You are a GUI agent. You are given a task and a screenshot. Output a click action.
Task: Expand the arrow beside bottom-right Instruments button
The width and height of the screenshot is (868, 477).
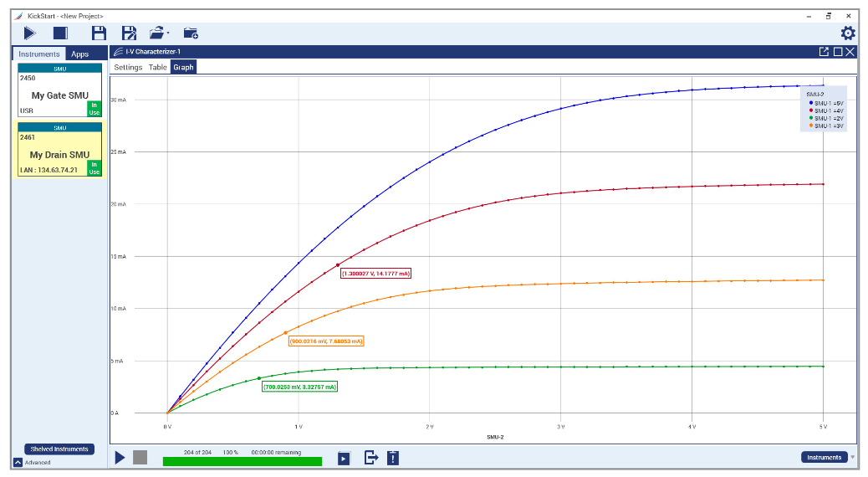[852, 458]
